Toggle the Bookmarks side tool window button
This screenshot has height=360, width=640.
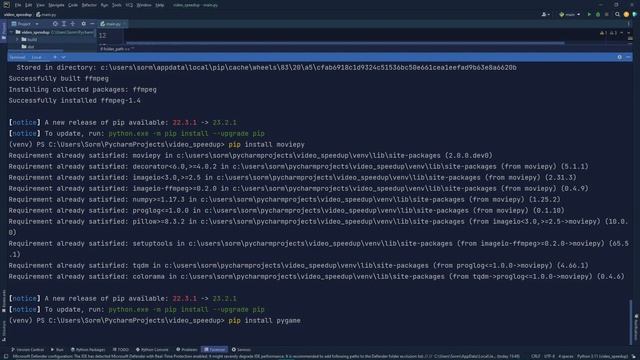click(x=4, y=301)
